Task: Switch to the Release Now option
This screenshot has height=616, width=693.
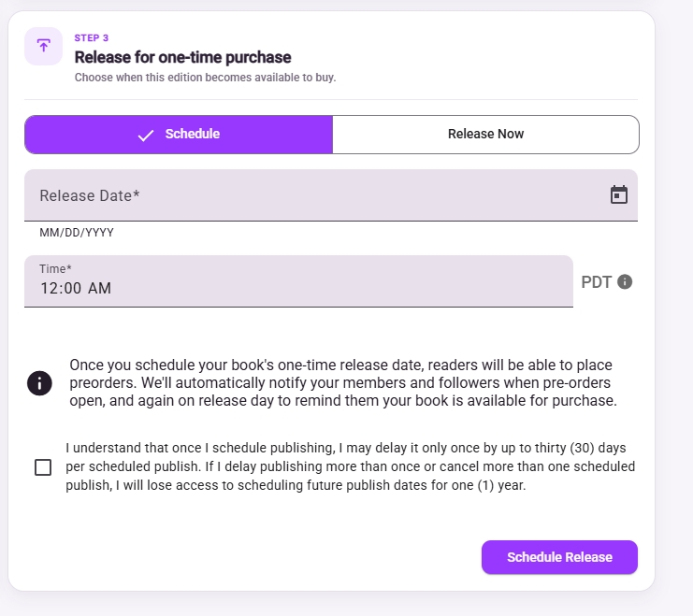Action: pyautogui.click(x=485, y=135)
